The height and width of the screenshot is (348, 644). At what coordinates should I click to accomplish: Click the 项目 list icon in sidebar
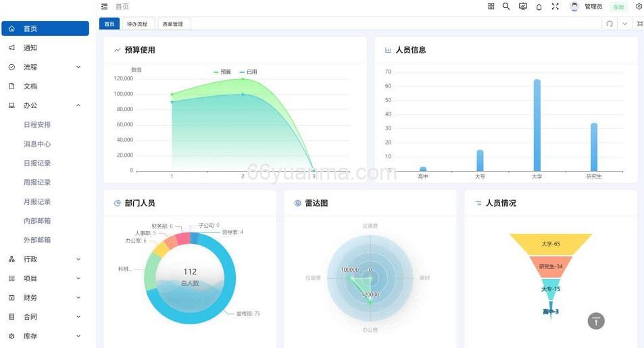coord(12,278)
